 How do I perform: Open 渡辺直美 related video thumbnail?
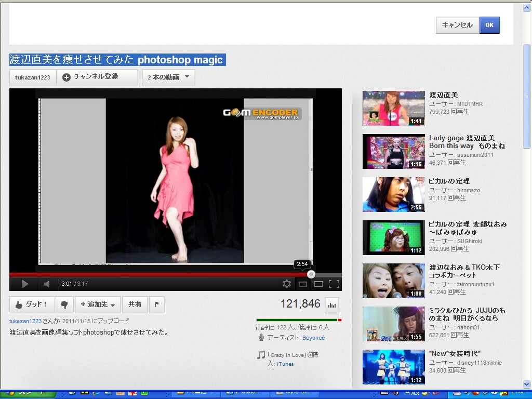(394, 108)
